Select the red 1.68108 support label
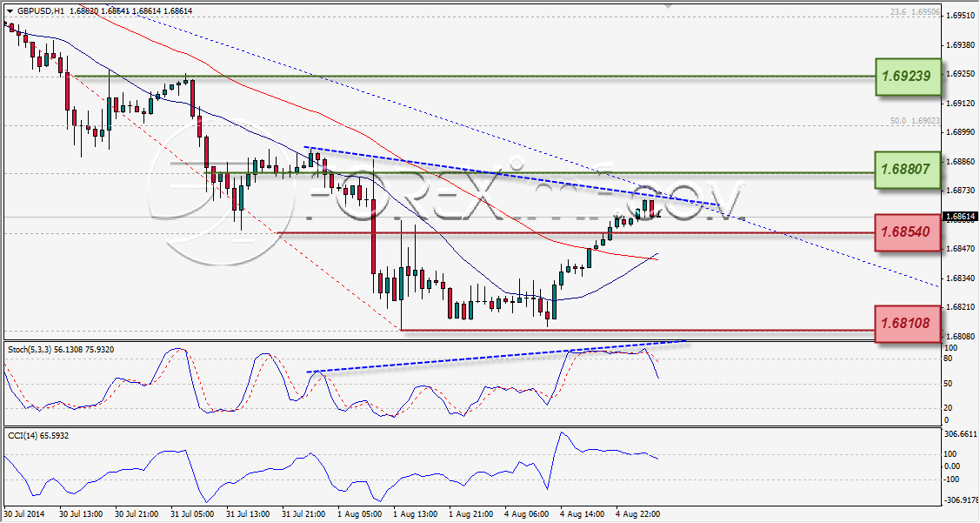Screen dimensions: 980x523 pos(908,324)
